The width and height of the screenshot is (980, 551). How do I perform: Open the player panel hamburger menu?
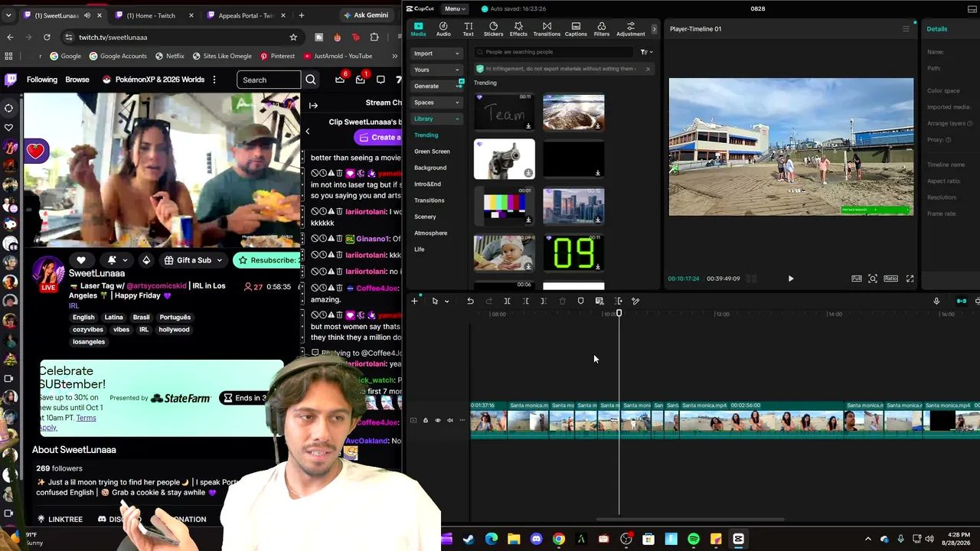point(906,29)
